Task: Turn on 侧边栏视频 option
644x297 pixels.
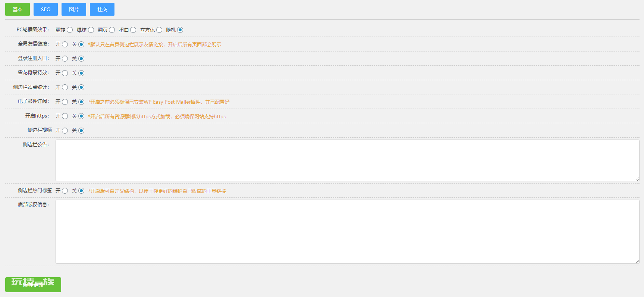Action: pyautogui.click(x=65, y=131)
